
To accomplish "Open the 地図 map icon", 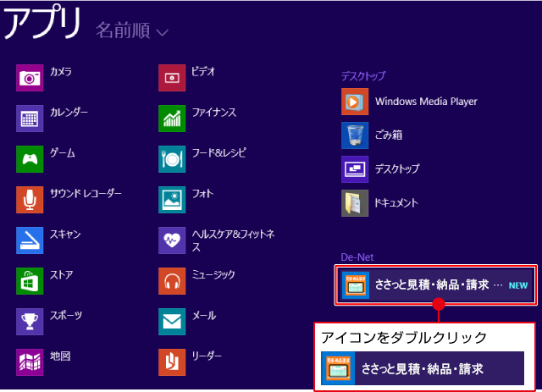I will click(x=30, y=362).
